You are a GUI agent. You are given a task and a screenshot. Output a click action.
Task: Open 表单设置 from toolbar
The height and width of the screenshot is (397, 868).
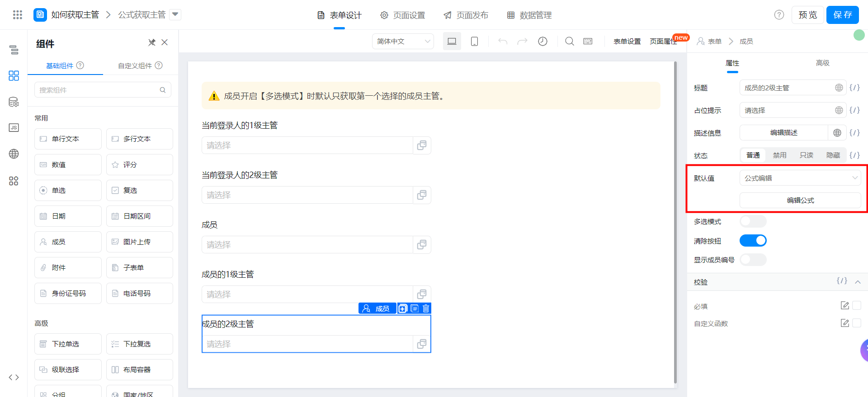pyautogui.click(x=627, y=41)
